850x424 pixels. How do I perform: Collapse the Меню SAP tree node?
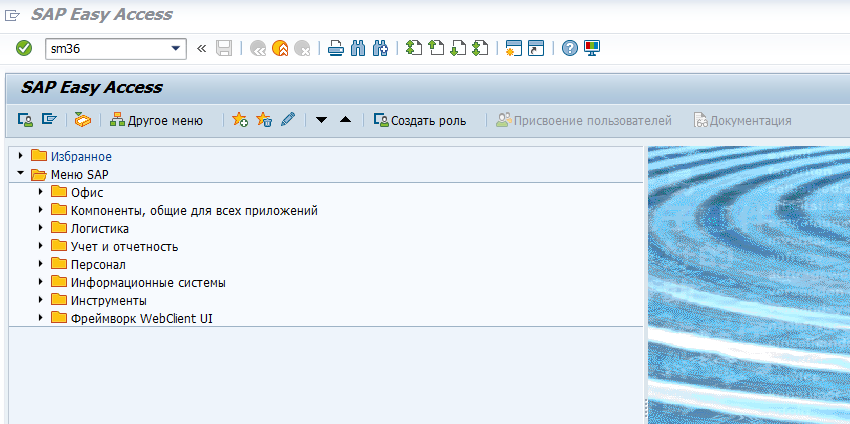(x=21, y=174)
